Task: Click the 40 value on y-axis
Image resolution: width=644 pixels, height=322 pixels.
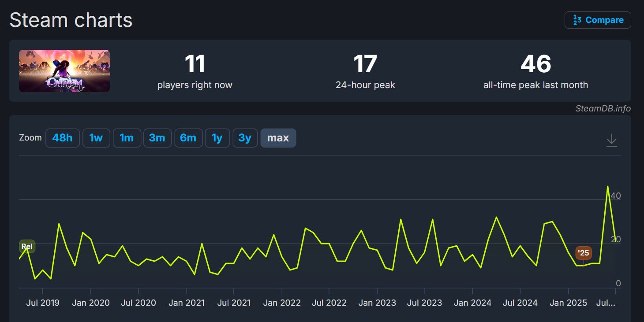Action: click(x=615, y=196)
